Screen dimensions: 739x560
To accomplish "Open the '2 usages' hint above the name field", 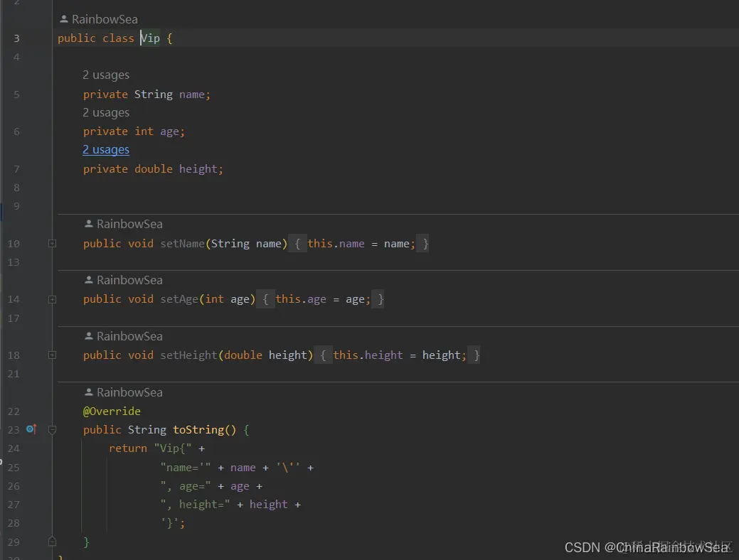I will click(106, 75).
